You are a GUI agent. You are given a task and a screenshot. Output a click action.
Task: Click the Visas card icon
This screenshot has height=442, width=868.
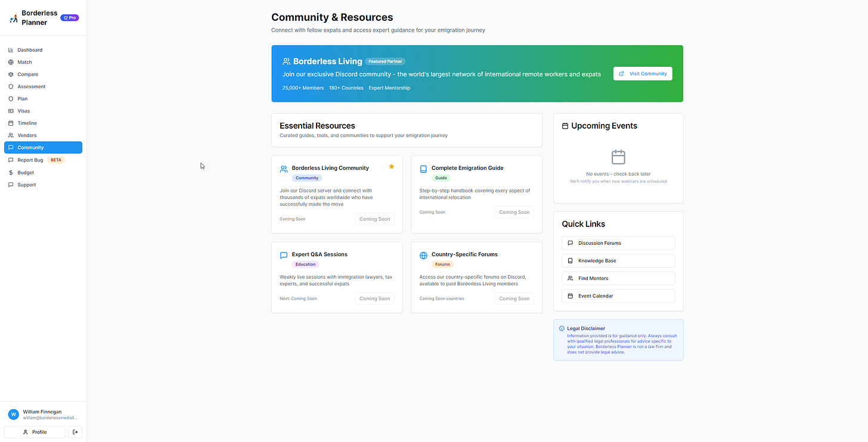click(x=11, y=111)
